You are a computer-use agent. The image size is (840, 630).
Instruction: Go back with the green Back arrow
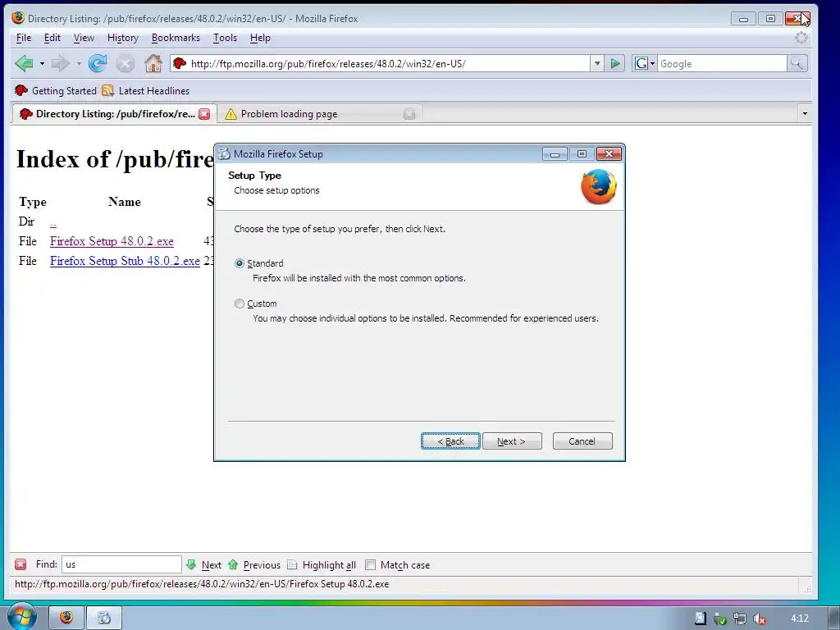pos(24,64)
